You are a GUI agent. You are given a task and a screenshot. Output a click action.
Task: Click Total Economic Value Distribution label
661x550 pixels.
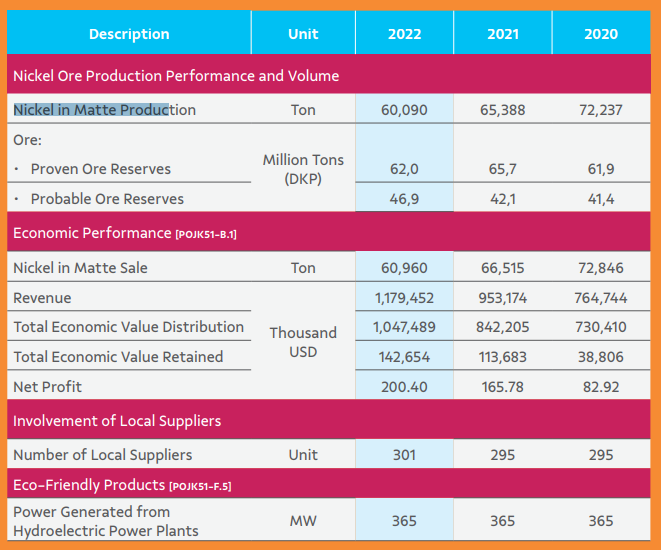tap(128, 327)
